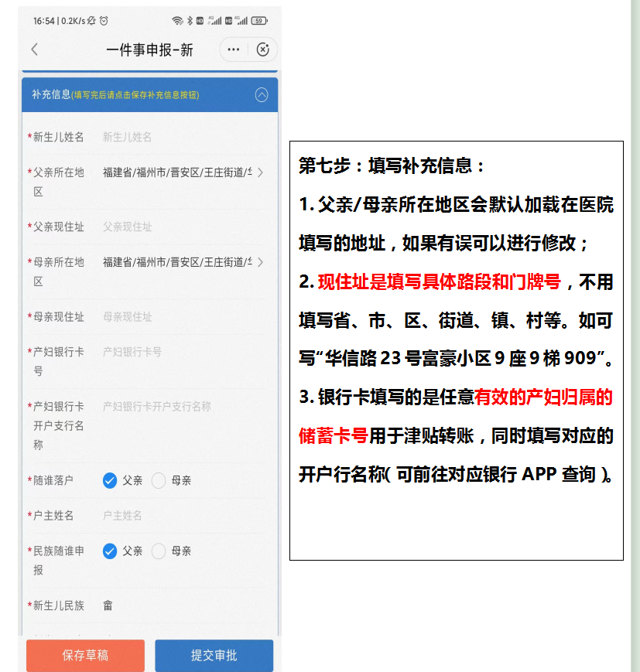This screenshot has height=672, width=640.
Task: Select 母亲 for 民族随谁申报
Action: [159, 551]
